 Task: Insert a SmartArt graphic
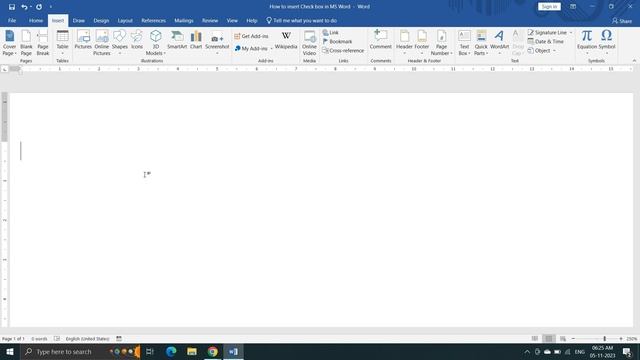pos(177,40)
